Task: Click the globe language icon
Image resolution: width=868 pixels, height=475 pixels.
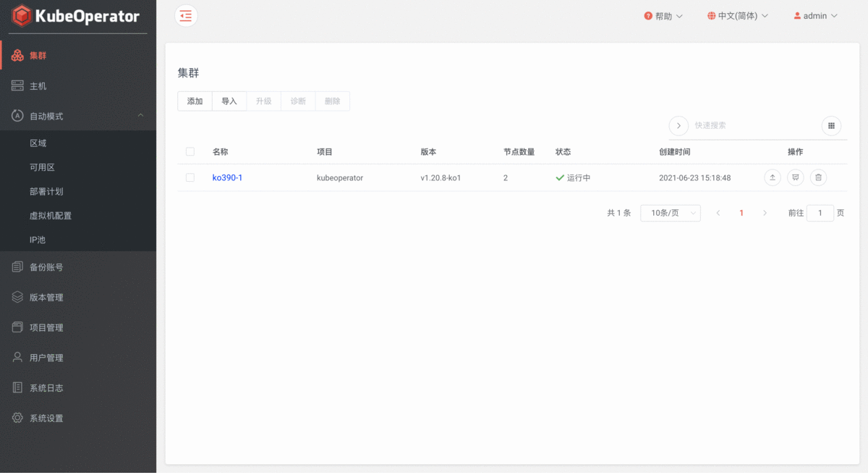Action: tap(712, 16)
